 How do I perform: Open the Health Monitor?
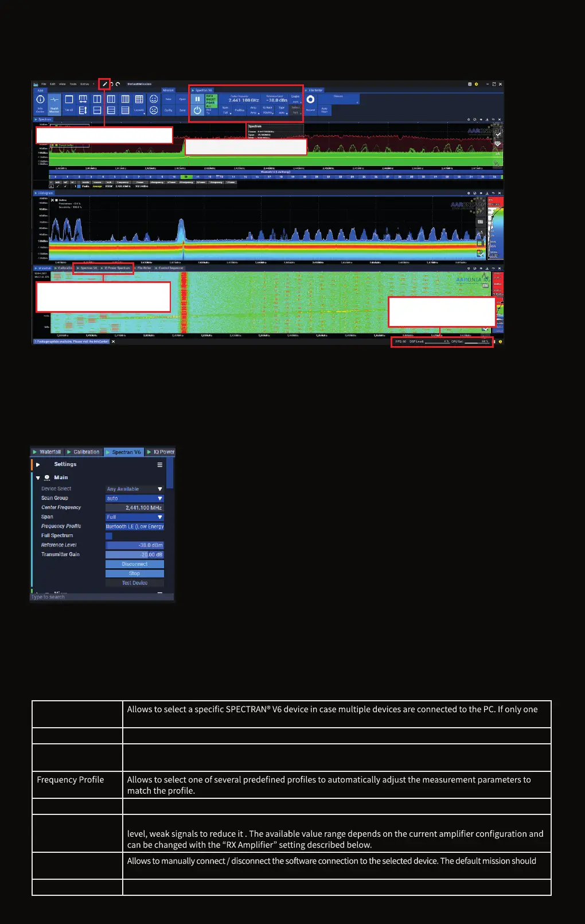(x=54, y=104)
